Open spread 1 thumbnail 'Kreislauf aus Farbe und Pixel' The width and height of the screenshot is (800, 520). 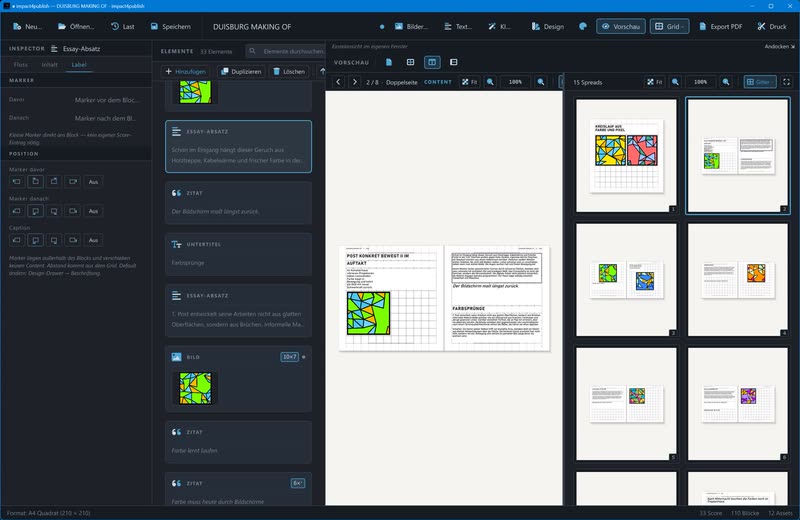pyautogui.click(x=626, y=156)
